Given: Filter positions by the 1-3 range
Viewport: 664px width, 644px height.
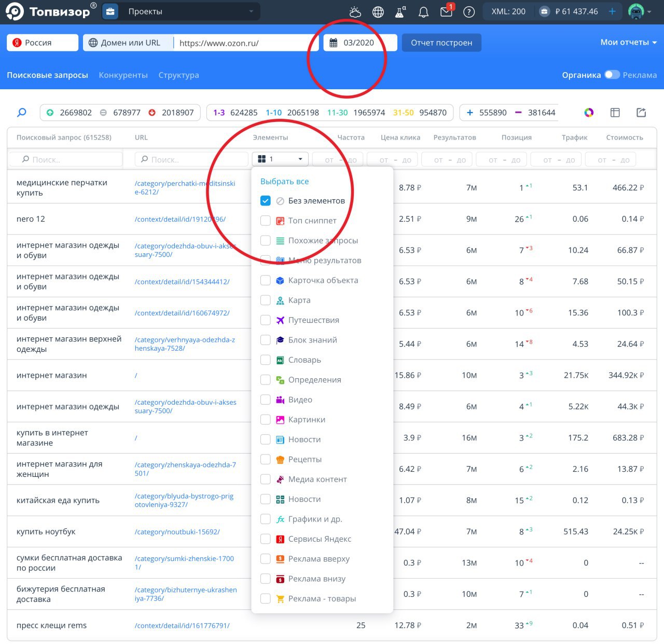Looking at the screenshot, I should (x=236, y=113).
